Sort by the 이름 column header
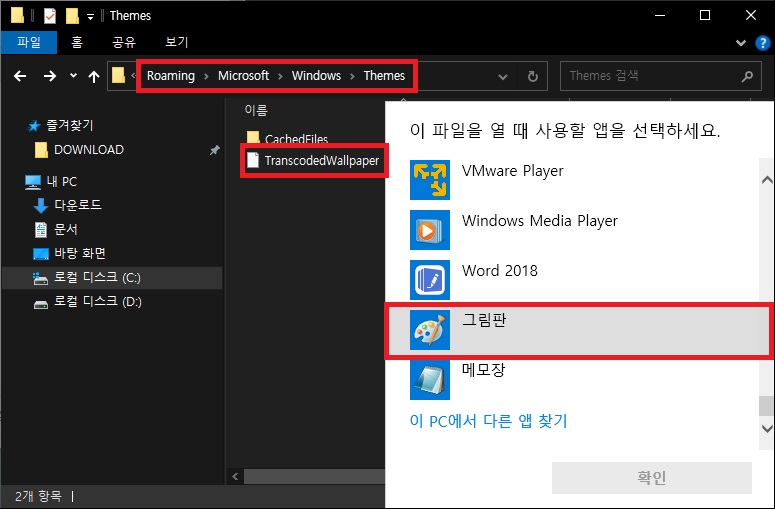Image resolution: width=775 pixels, height=509 pixels. tap(256, 110)
